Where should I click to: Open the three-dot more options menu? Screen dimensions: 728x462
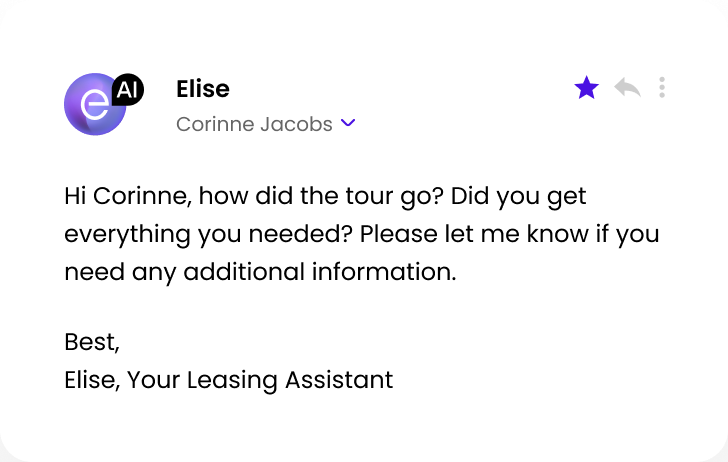tap(662, 88)
